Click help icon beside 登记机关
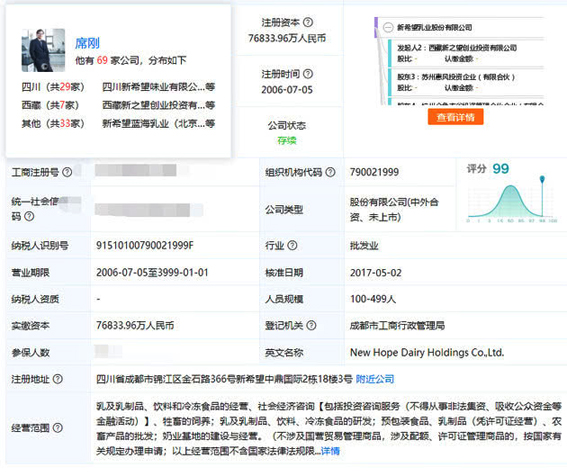567x476 pixels. 311,326
